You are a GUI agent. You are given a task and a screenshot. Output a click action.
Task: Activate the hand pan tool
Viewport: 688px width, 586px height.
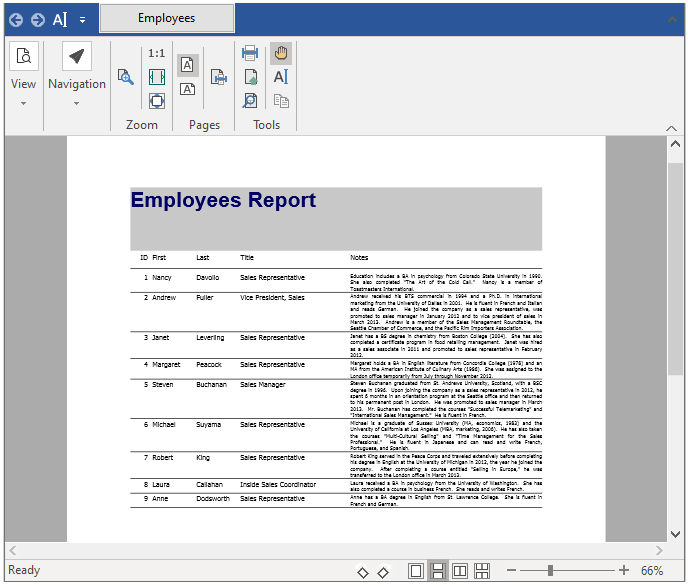click(281, 53)
